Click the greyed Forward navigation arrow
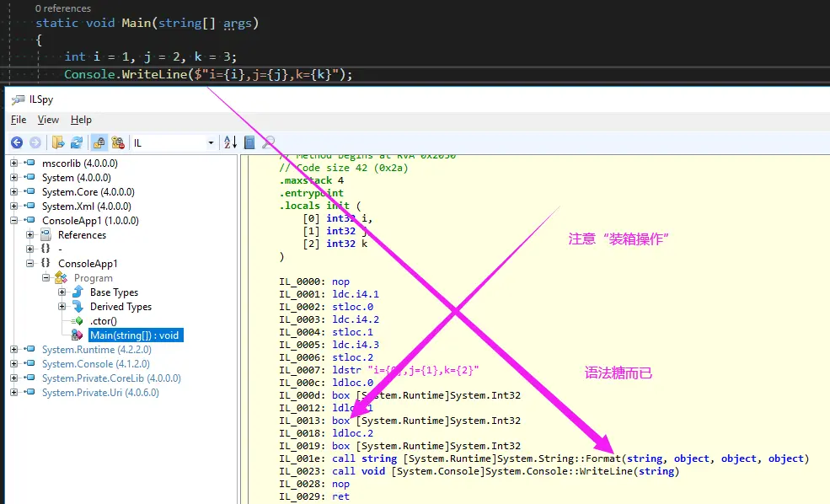 pyautogui.click(x=35, y=142)
